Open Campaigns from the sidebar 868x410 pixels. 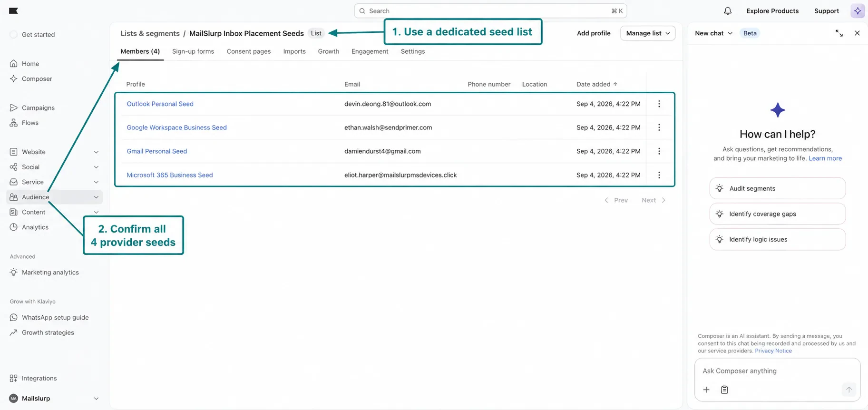coord(38,108)
